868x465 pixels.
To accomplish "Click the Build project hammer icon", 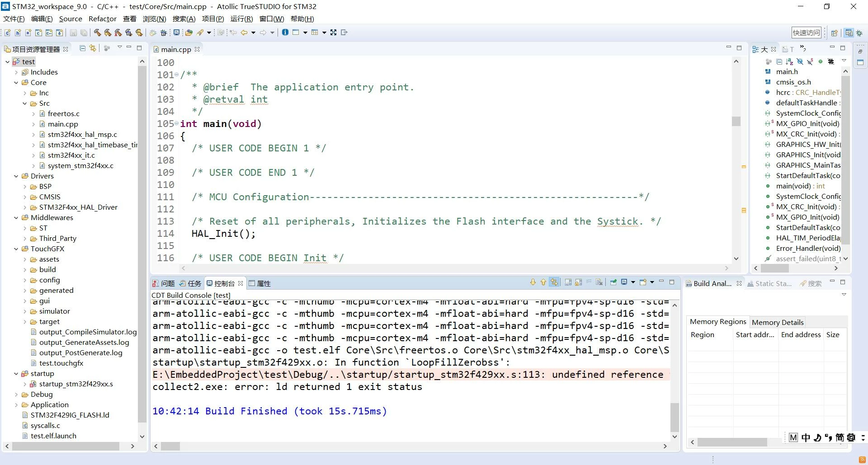I will tap(97, 33).
